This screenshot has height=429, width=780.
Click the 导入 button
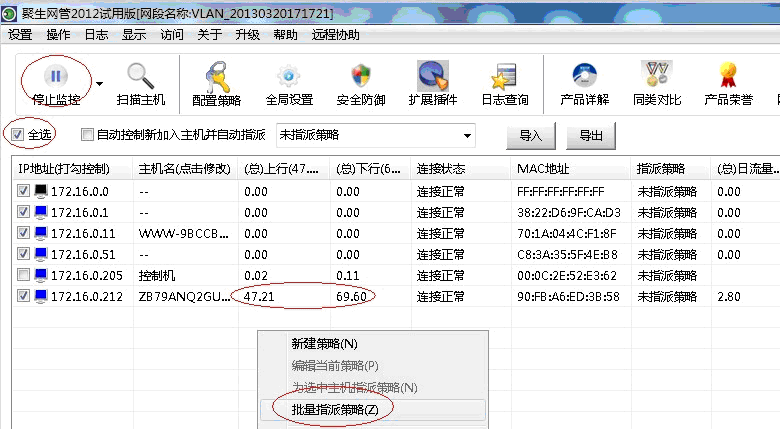(530, 136)
